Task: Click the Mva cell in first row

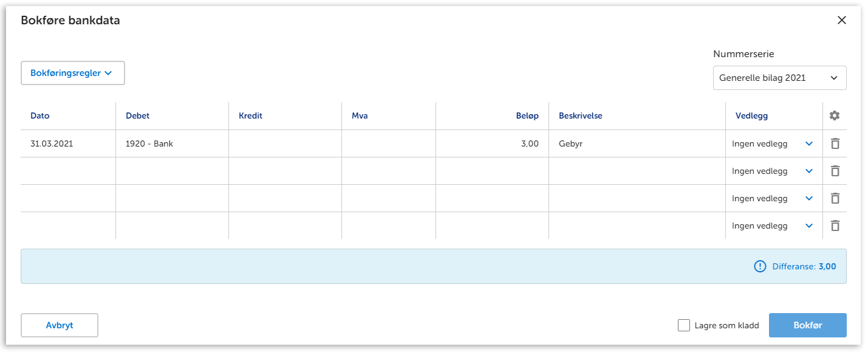Action: point(389,144)
